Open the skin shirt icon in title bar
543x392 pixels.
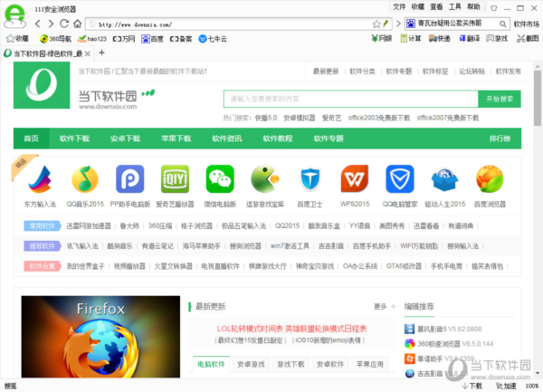(494, 7)
